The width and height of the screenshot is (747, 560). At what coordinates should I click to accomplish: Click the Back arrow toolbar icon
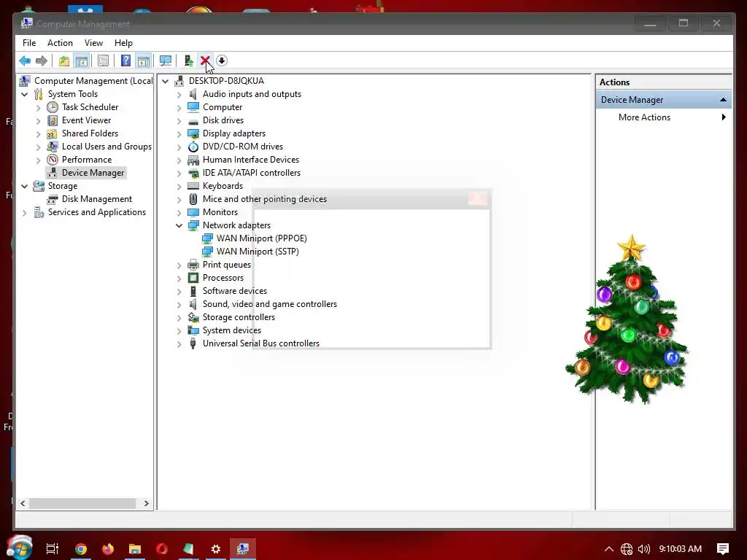(x=25, y=61)
